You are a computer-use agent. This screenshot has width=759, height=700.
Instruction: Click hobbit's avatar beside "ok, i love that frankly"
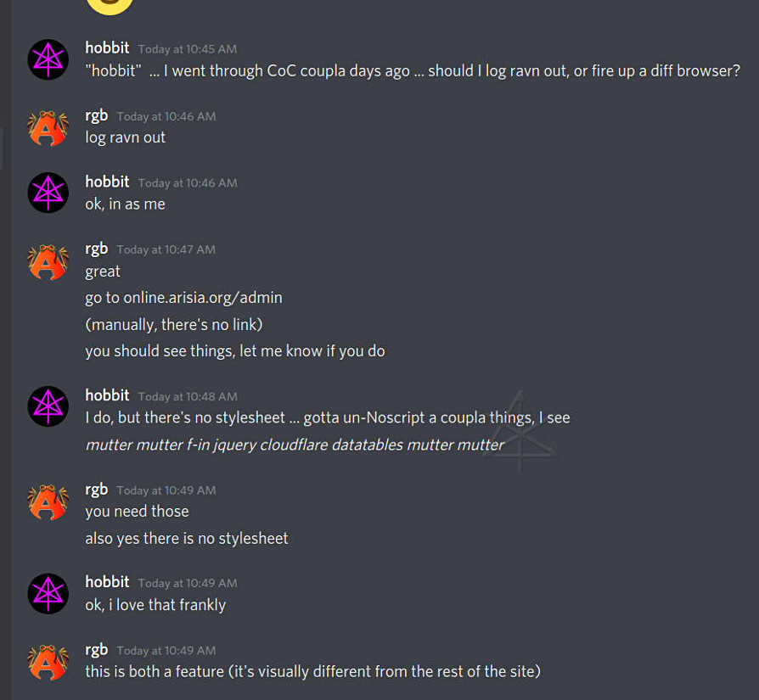[x=48, y=593]
